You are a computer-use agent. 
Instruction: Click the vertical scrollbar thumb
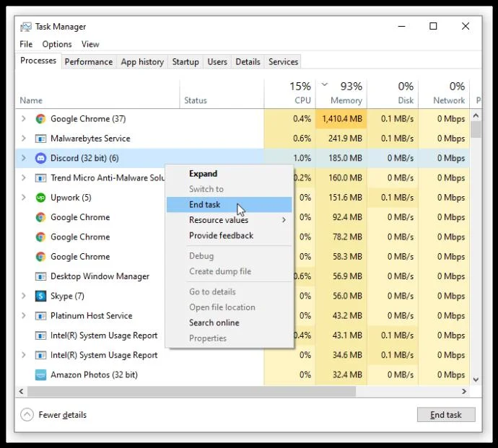(476, 130)
